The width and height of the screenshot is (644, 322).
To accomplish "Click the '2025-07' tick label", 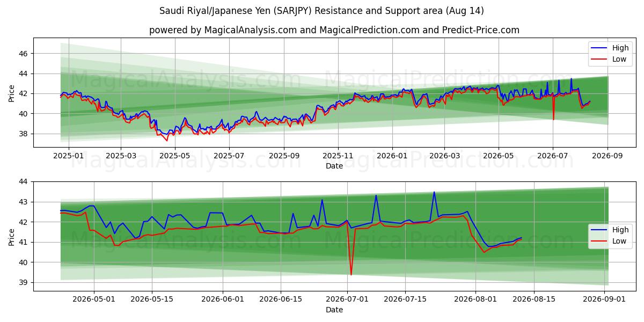I will point(229,156).
